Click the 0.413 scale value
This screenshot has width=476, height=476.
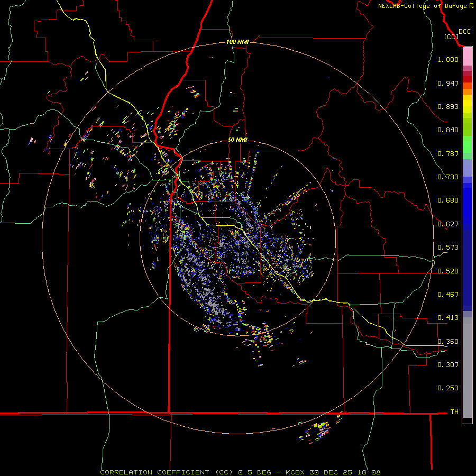[x=448, y=318]
